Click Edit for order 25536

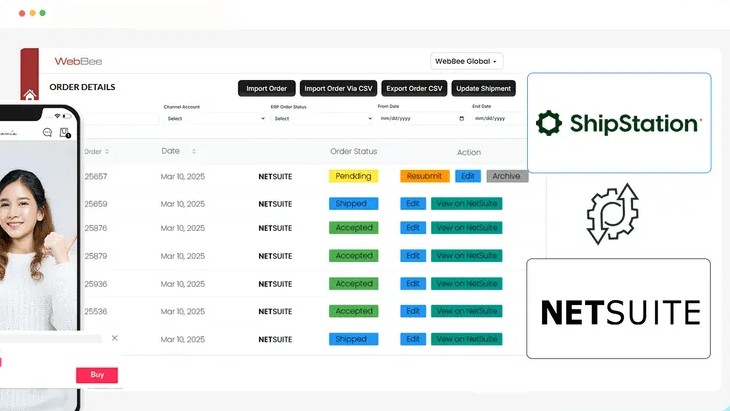coord(413,311)
